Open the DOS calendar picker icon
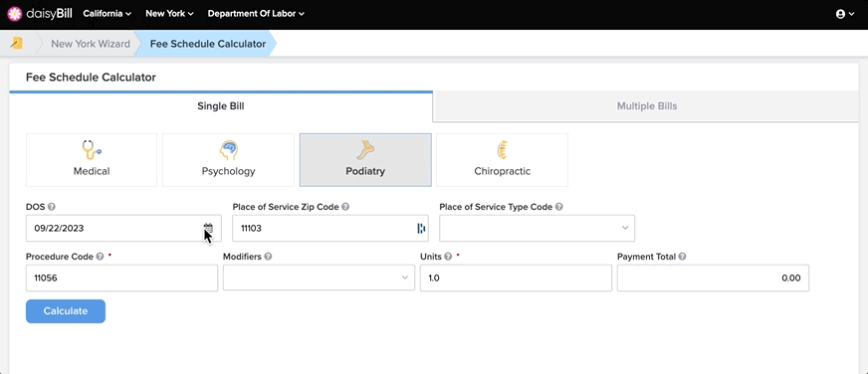 pos(208,228)
